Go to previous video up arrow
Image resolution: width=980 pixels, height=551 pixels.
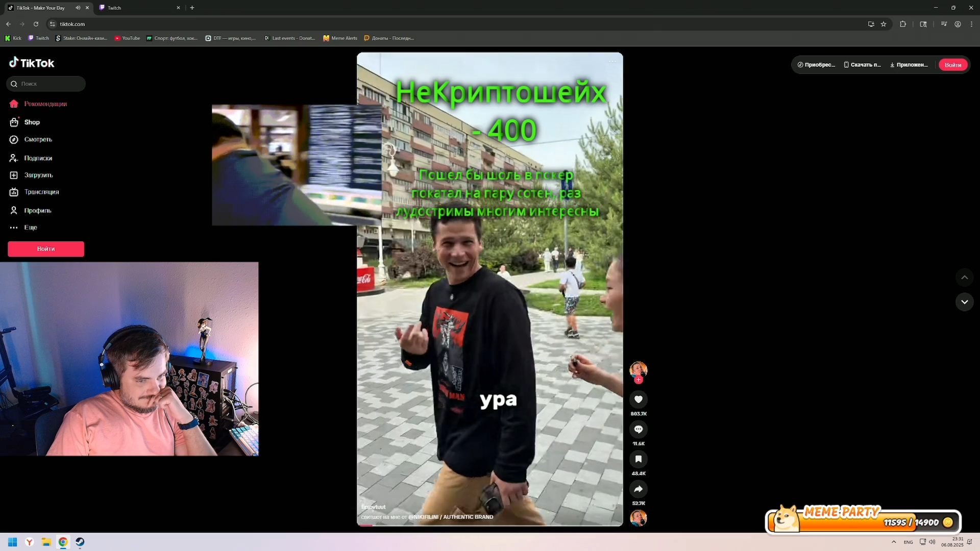tap(964, 278)
